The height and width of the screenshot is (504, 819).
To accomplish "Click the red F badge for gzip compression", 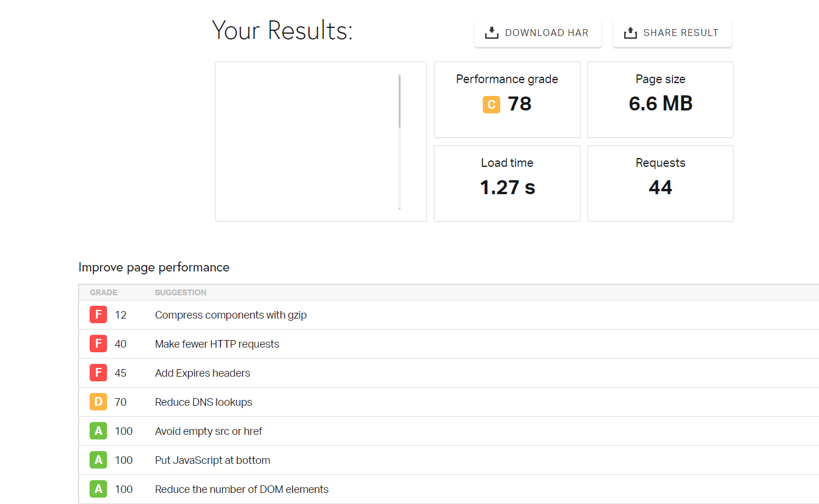I will coord(98,314).
